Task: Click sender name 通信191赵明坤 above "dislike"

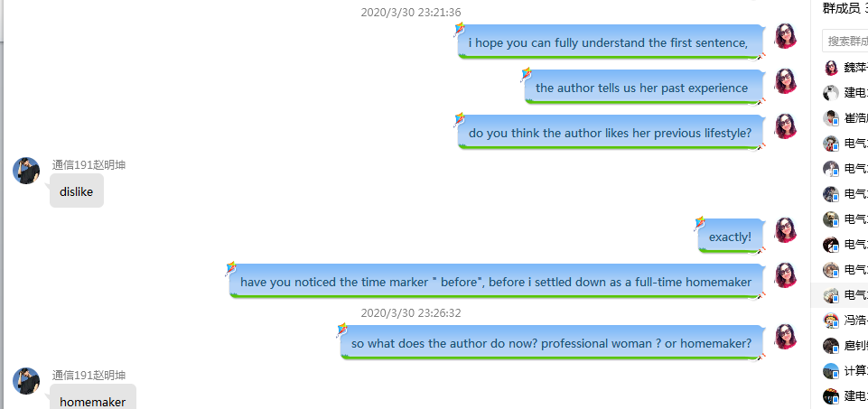Action: click(x=89, y=164)
